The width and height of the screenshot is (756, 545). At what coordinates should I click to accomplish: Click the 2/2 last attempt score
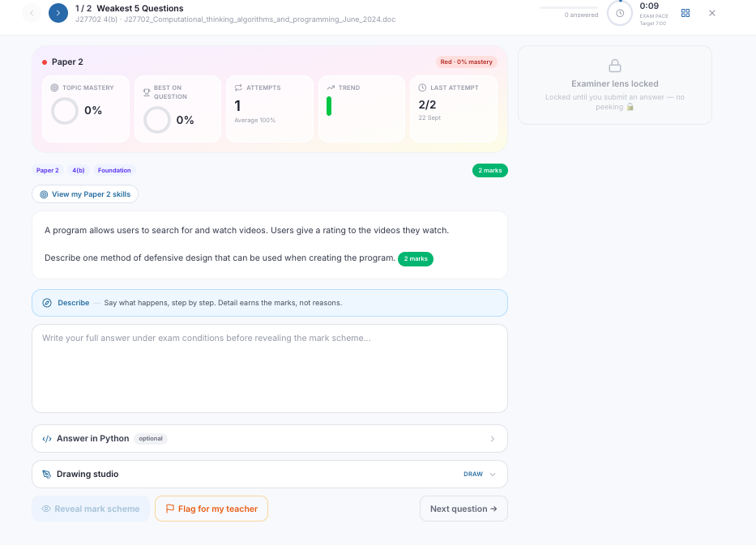coord(427,104)
